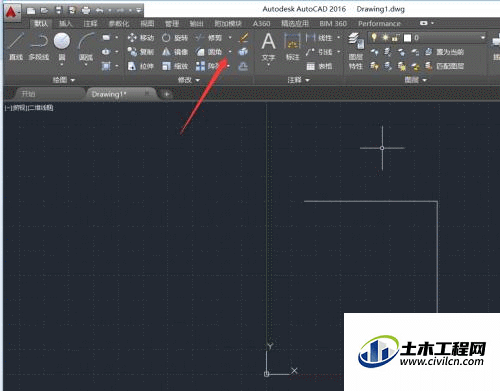
Task: Open the layer 0 dropdown list
Action: pos(483,38)
